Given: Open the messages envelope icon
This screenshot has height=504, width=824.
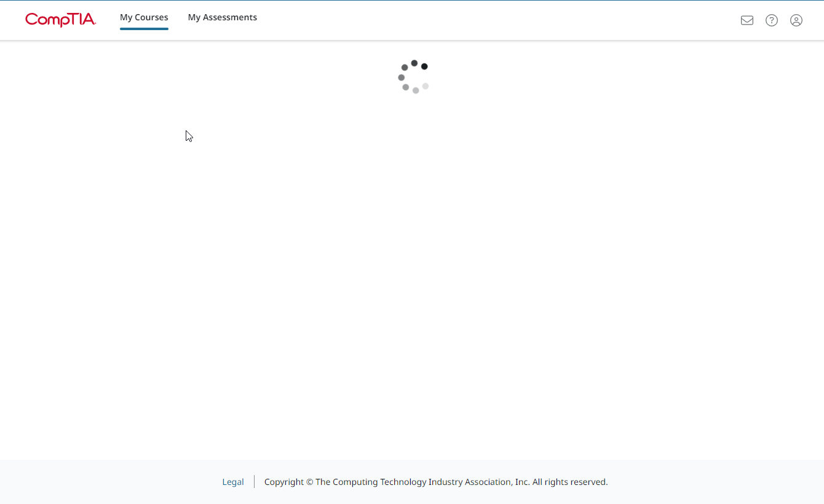Looking at the screenshot, I should (747, 20).
